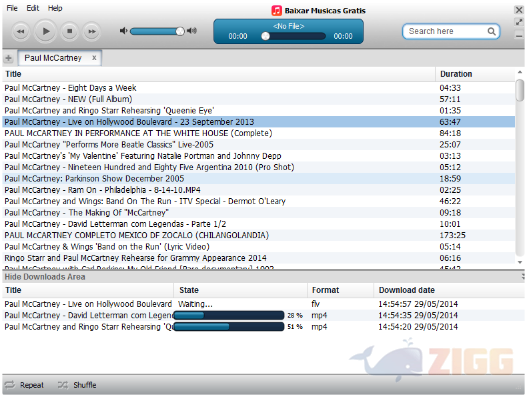527x397 pixels.
Task: Open the File menu
Action: coord(12,8)
